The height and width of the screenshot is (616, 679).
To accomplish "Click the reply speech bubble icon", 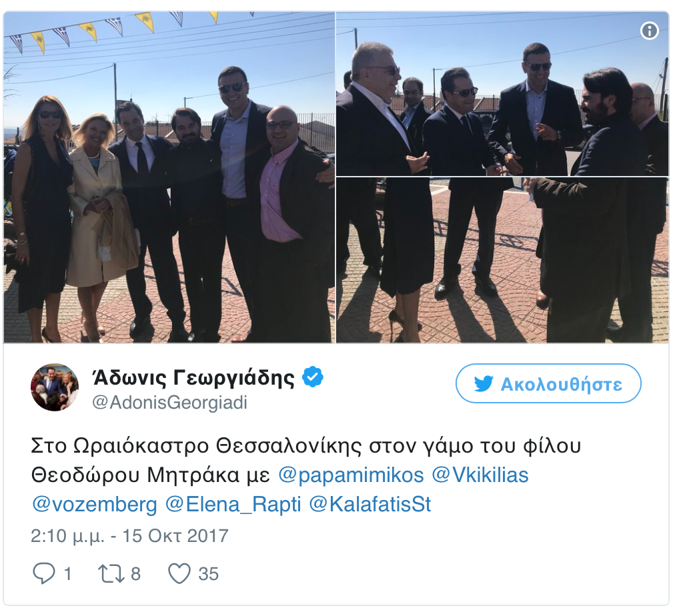I will (x=44, y=573).
